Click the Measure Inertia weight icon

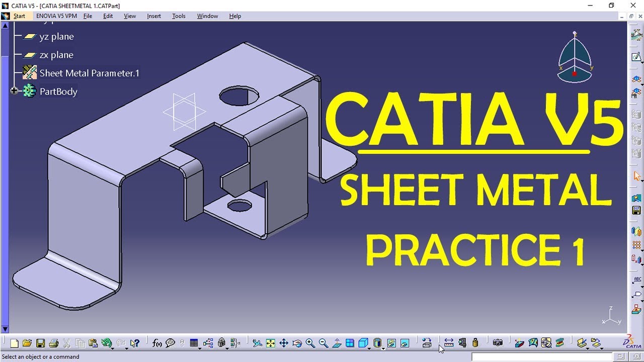tap(475, 343)
